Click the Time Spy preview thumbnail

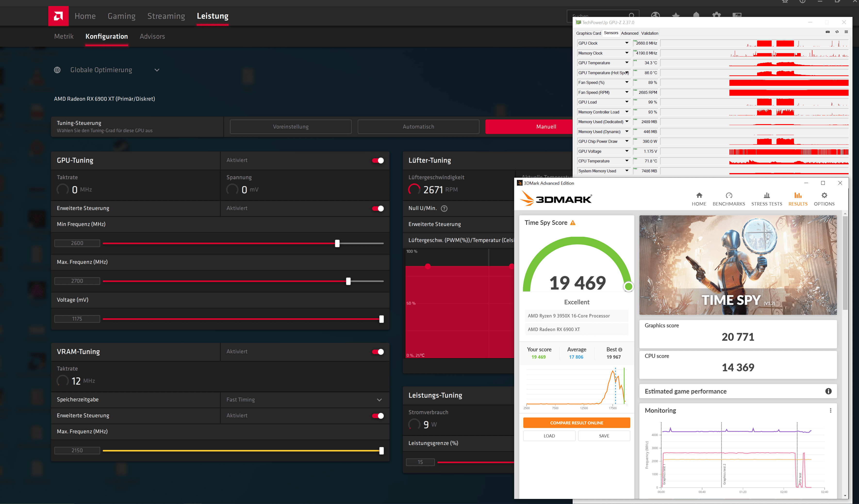[x=738, y=265]
